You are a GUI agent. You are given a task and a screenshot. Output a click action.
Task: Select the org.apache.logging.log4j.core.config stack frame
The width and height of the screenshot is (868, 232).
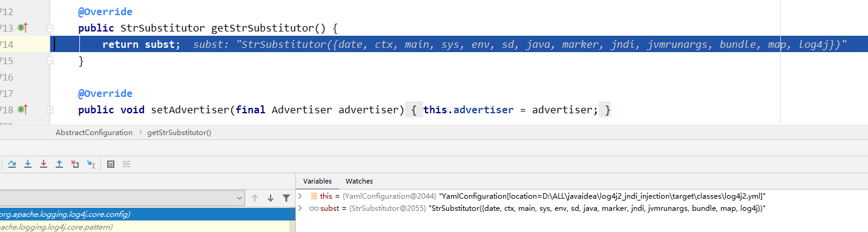click(148, 214)
